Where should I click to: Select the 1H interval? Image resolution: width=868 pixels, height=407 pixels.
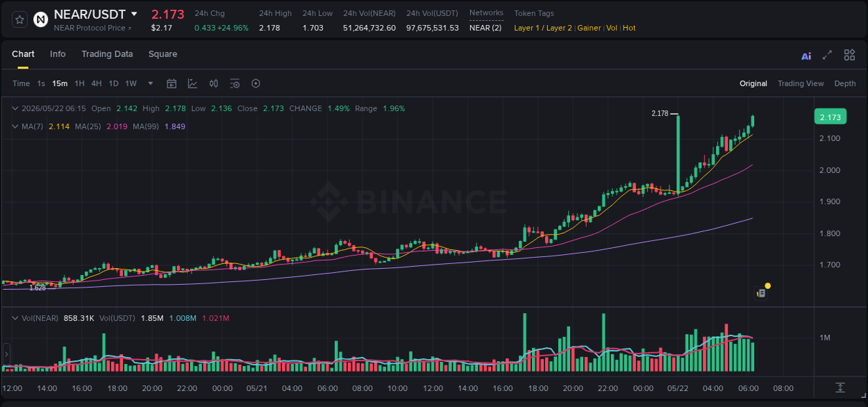79,83
